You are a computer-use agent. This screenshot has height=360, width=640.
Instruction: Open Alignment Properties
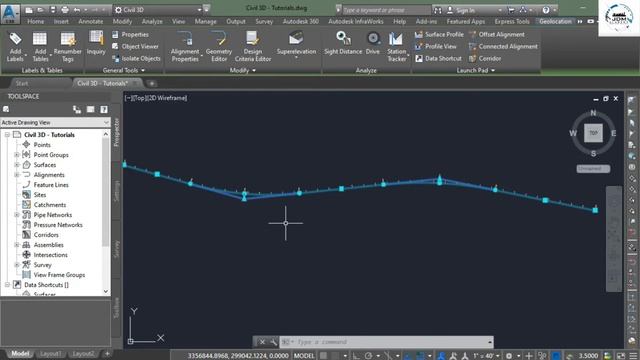tap(185, 47)
